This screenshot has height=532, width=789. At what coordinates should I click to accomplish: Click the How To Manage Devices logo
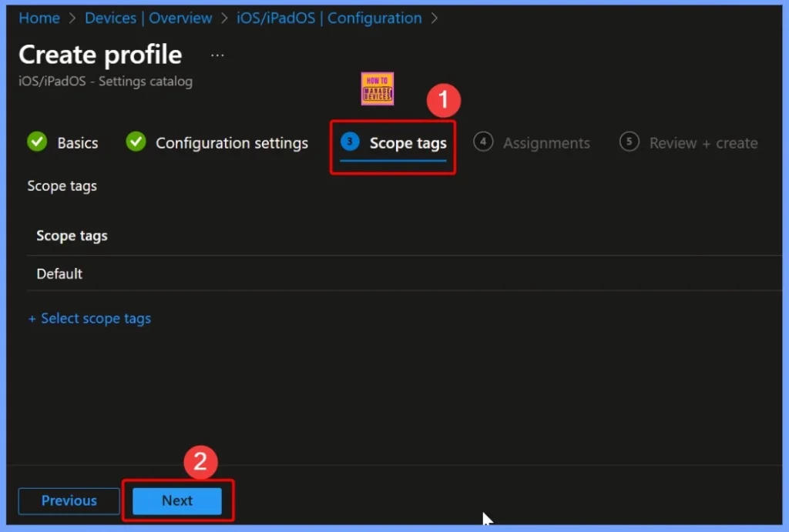[378, 89]
